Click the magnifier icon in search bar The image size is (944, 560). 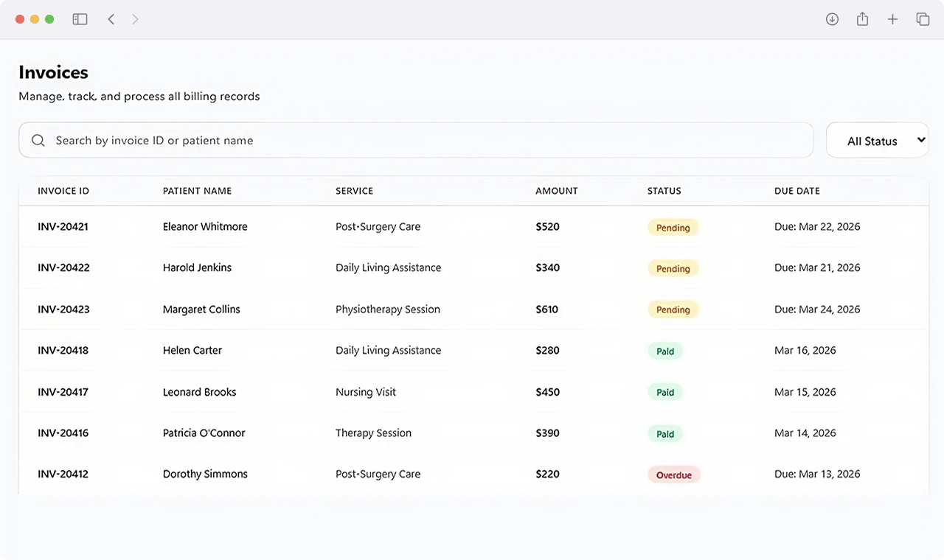pos(38,140)
